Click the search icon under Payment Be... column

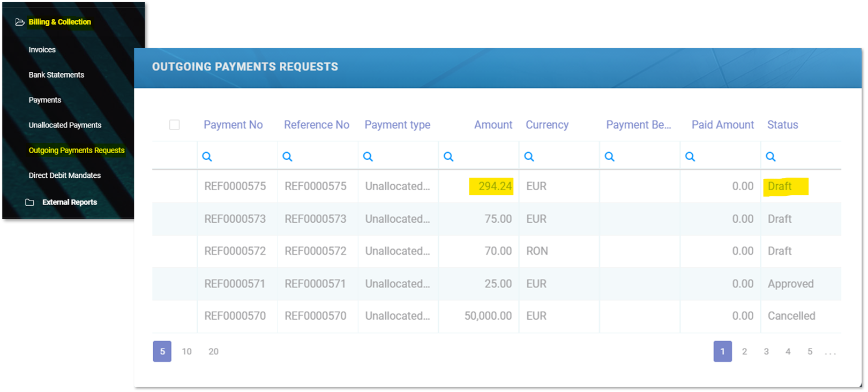coord(609,157)
